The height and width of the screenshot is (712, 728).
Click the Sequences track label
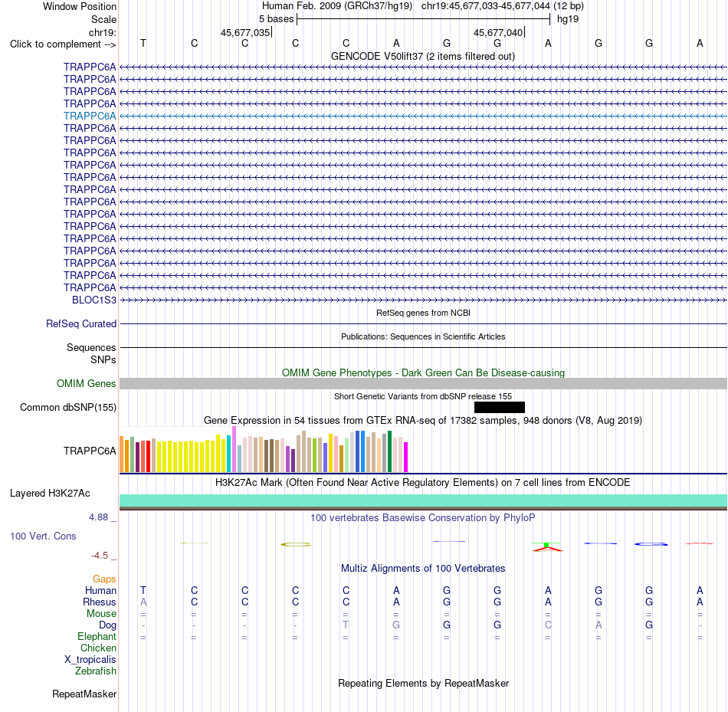[x=91, y=347]
